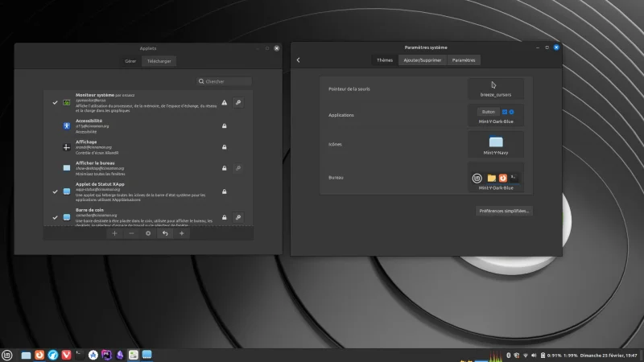Click the Moniteur système applet title
The image size is (644, 362).
pyautogui.click(x=95, y=95)
